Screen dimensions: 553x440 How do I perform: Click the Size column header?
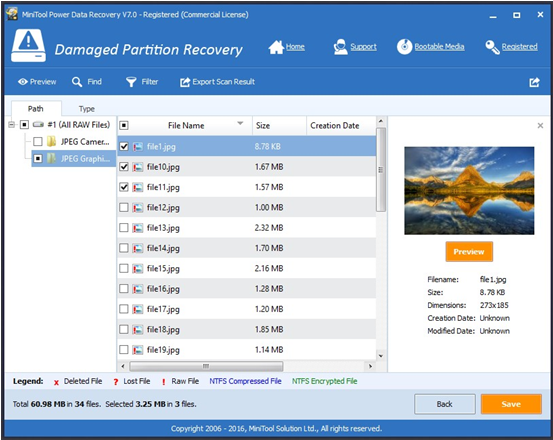click(x=279, y=126)
